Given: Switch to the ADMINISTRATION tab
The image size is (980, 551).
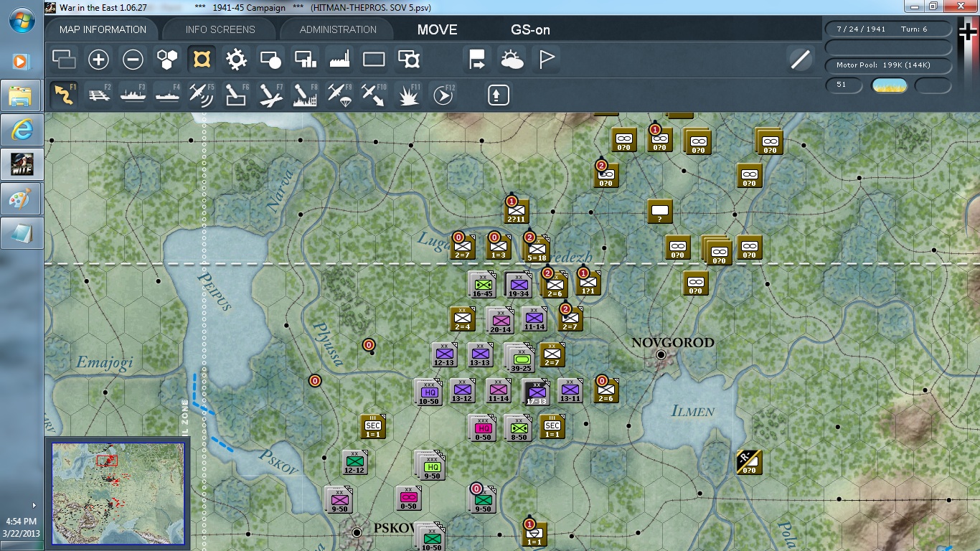Looking at the screenshot, I should click(x=338, y=29).
